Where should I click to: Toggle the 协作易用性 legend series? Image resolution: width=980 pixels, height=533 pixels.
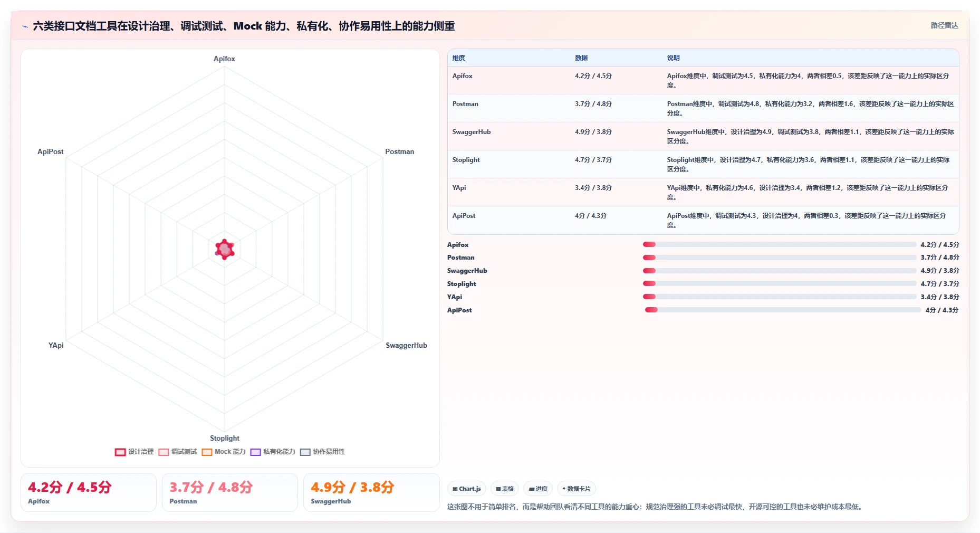322,452
